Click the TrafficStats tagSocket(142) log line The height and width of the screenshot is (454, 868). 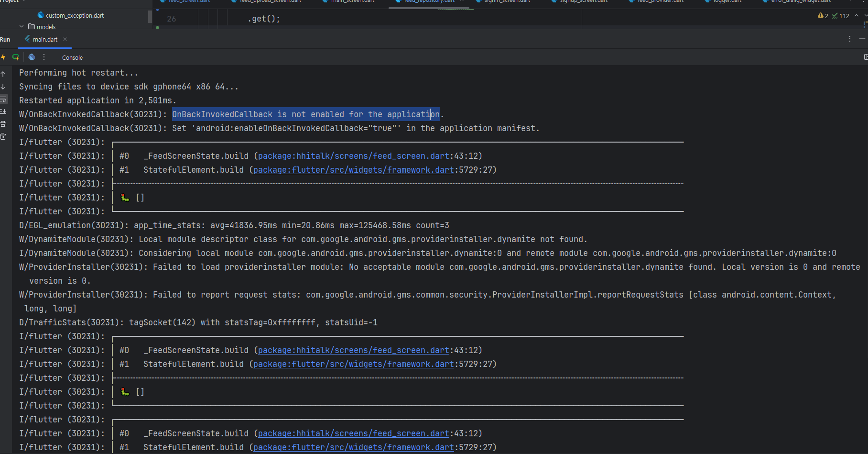(x=198, y=322)
